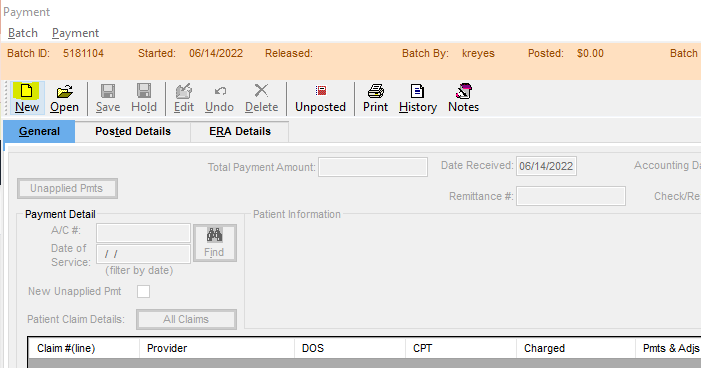Click the "(filter by date)" hint text
Screen dimensions: 701x368
tap(139, 271)
